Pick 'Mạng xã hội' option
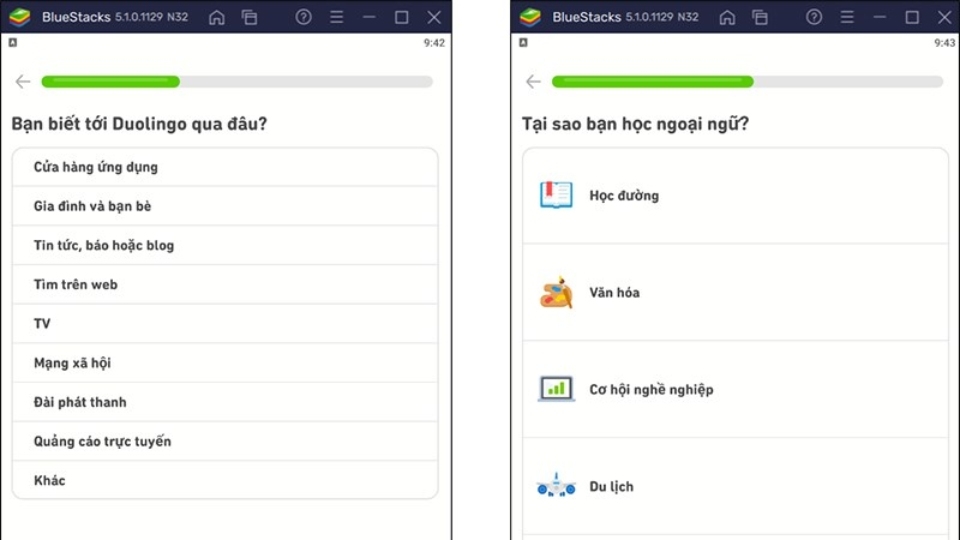Image resolution: width=960 pixels, height=540 pixels. click(225, 363)
